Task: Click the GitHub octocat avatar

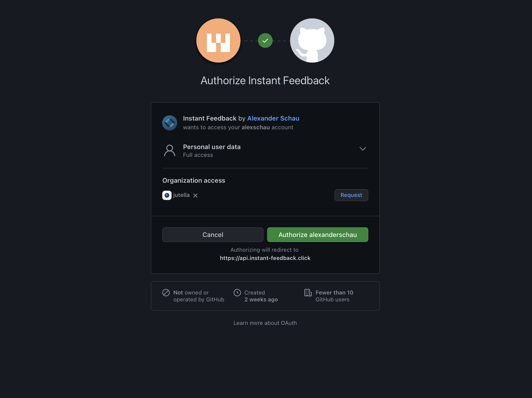Action: point(312,40)
